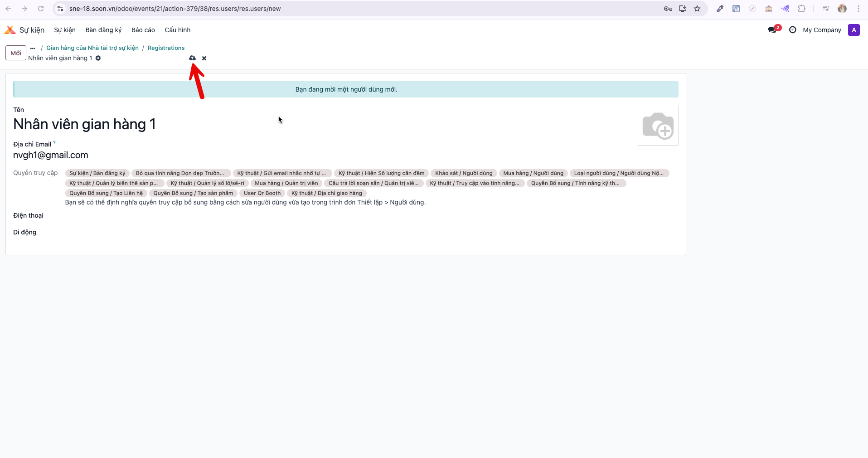Screen dimensions: 868x458
Task: Click the Mới button
Action: (x=16, y=53)
